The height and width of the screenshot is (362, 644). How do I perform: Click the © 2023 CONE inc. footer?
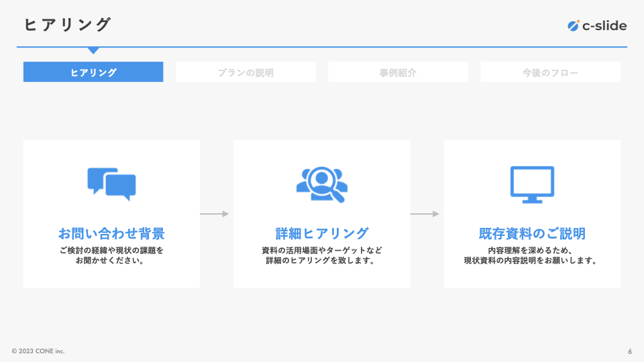point(38,351)
